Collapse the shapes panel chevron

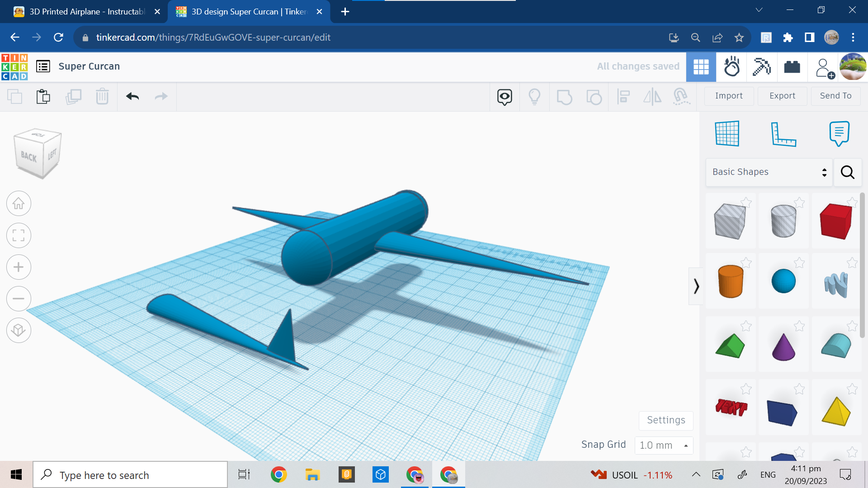[x=696, y=286]
